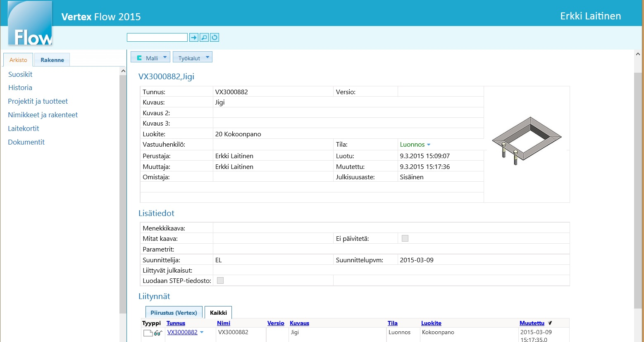Open the VX3000882 link in Liitynnät table
Viewport: 644px width, 342px height.
tap(182, 332)
